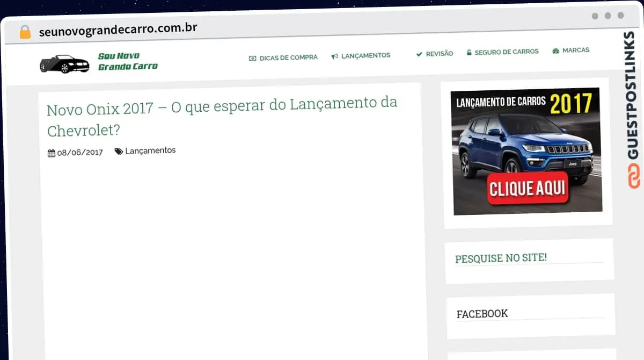Screen dimensions: 644x360
Task: Click the black car logo image
Action: click(x=65, y=64)
